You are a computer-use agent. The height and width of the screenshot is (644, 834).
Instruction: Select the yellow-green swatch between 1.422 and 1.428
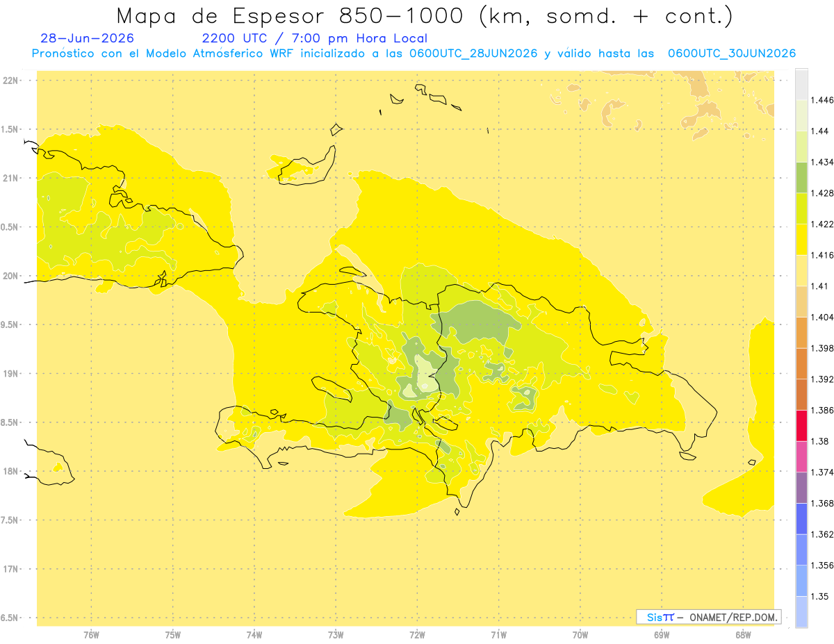[801, 208]
